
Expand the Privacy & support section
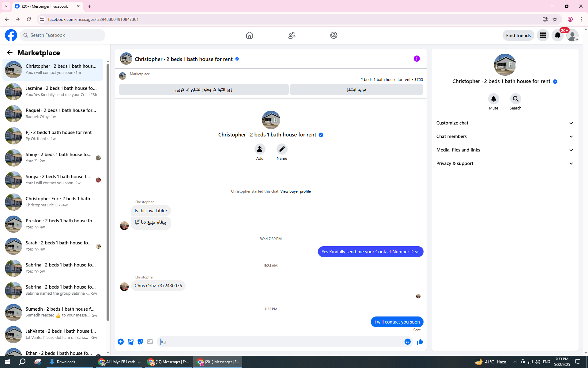coord(505,163)
